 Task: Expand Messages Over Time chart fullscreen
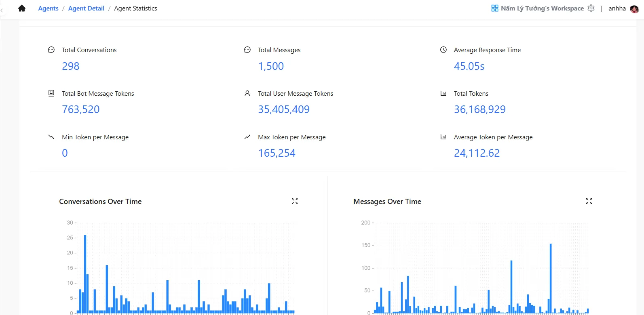click(x=589, y=201)
